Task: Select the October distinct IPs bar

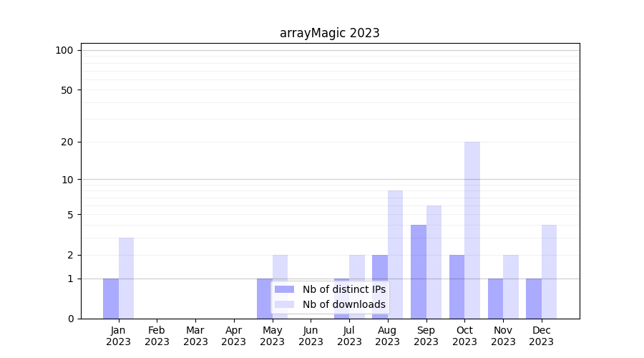Action: (x=457, y=286)
